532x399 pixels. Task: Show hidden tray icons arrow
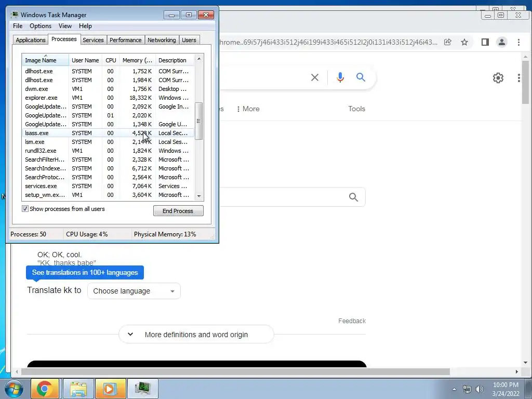(454, 389)
